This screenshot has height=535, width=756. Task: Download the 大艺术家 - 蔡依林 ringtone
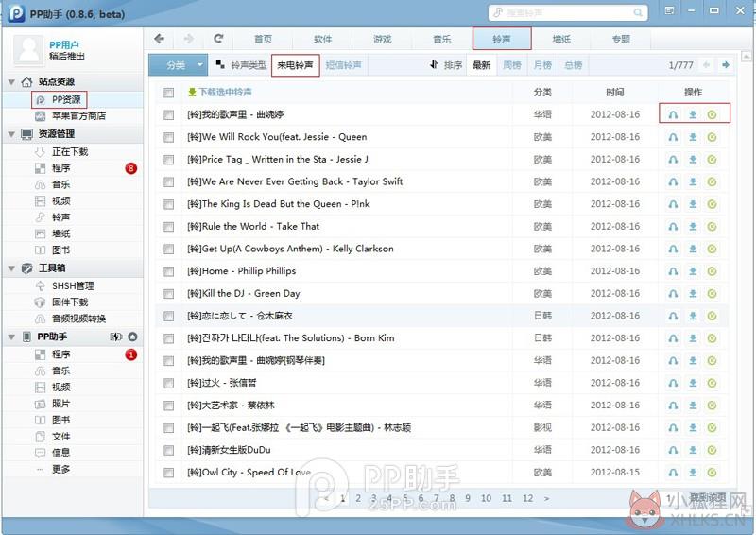693,406
